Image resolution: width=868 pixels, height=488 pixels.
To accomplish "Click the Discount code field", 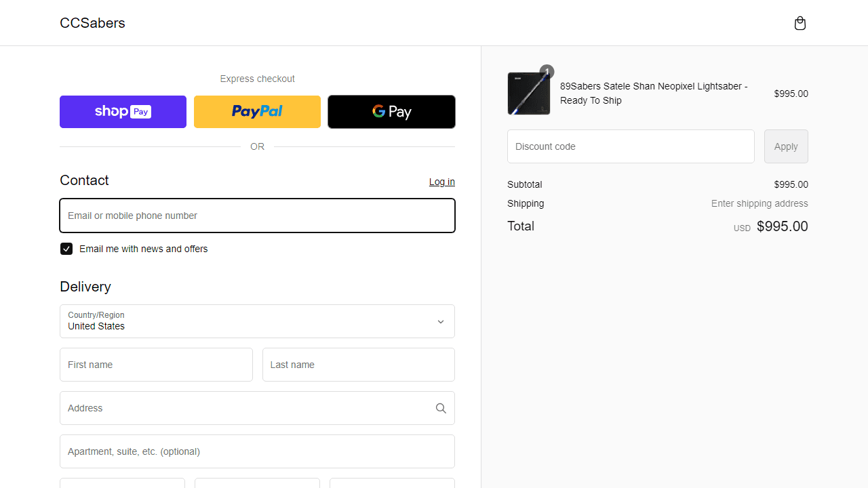I will tap(631, 146).
